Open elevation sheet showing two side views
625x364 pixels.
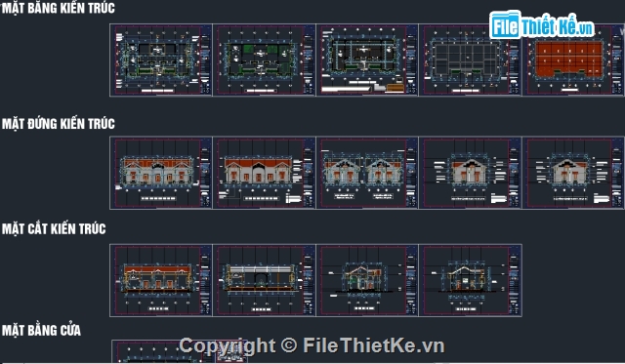367,173
